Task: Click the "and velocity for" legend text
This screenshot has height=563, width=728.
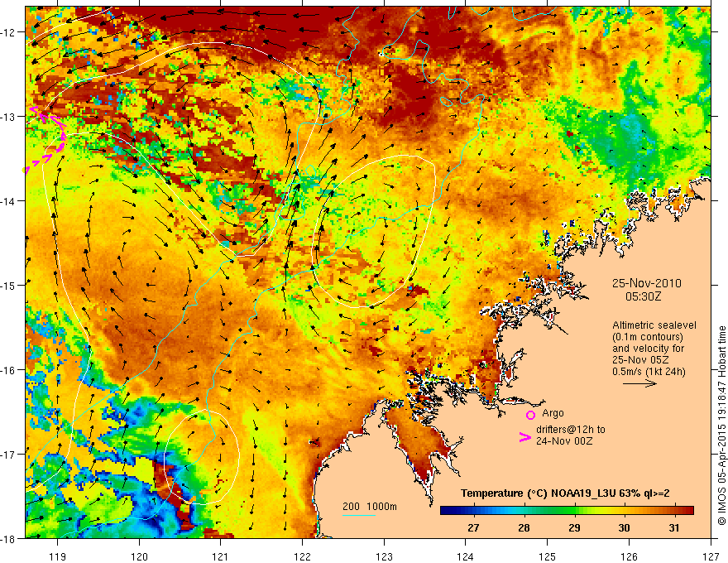Action: 648,349
